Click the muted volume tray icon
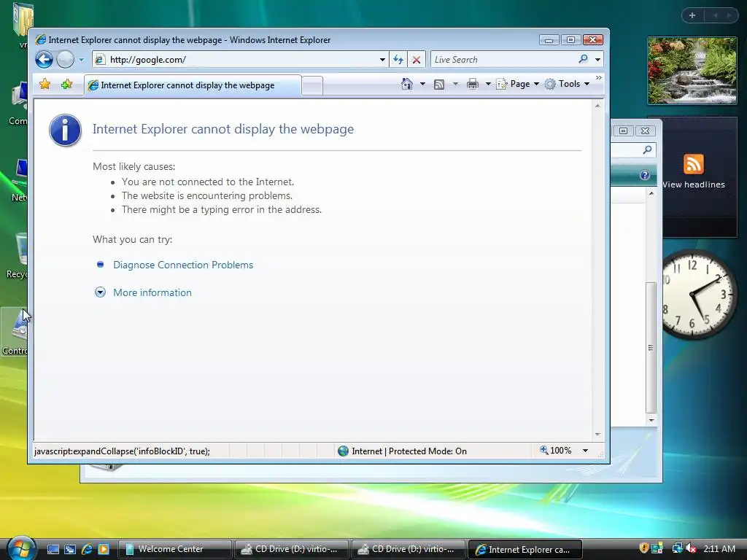This screenshot has height=560, width=747. click(691, 548)
